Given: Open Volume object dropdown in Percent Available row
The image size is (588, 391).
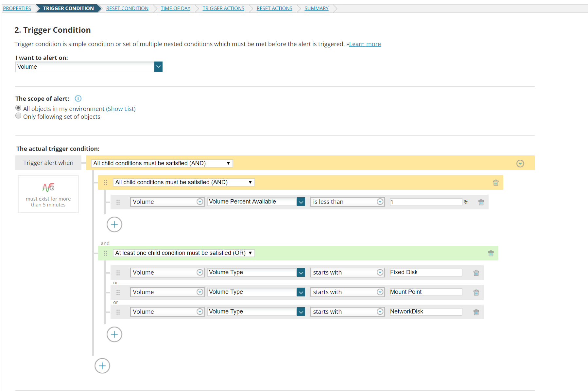Looking at the screenshot, I should click(167, 202).
